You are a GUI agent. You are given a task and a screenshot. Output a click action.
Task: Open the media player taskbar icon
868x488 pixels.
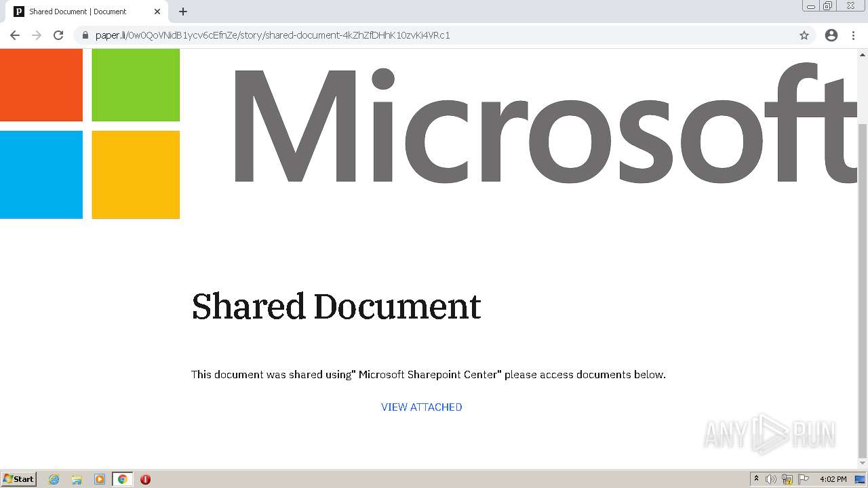(100, 479)
